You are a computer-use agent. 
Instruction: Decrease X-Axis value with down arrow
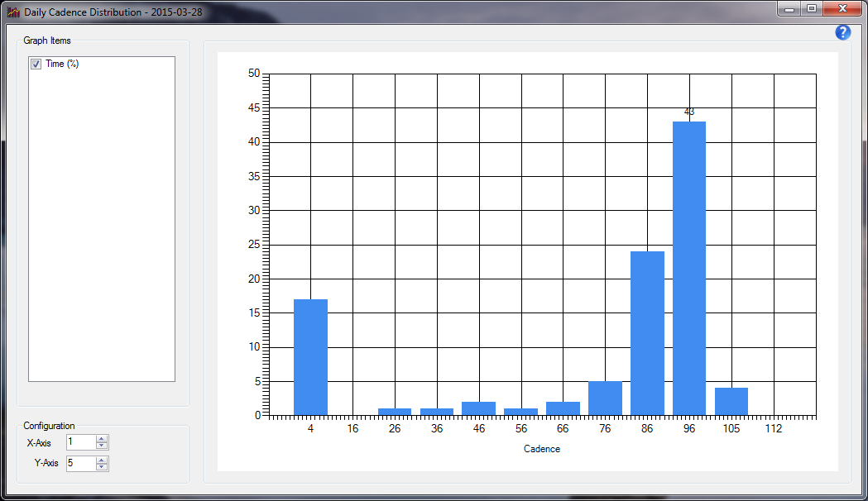tap(102, 446)
